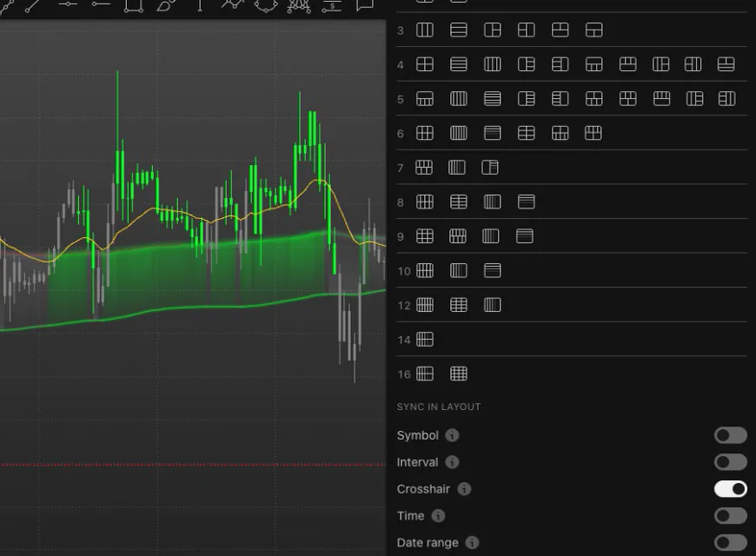Select the 16-chart four-by-four grid layout
Screen dimensions: 756x556
(x=459, y=374)
